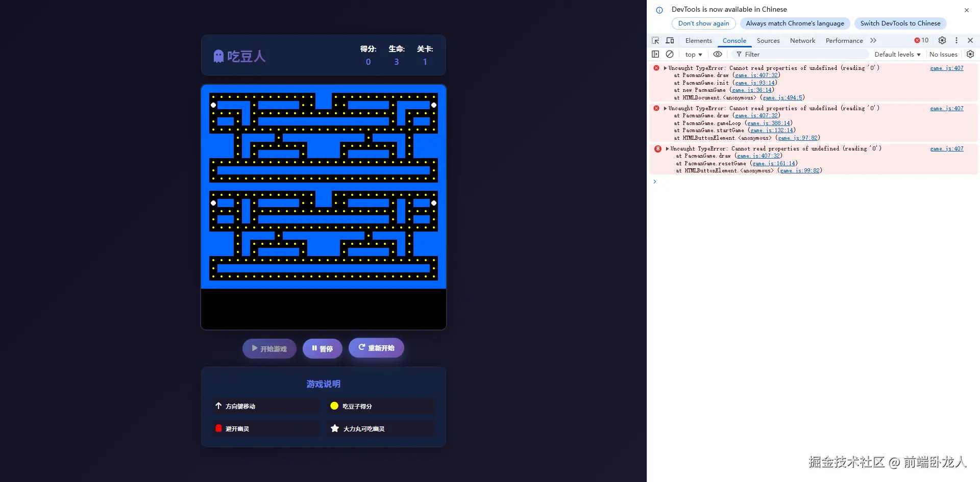Viewport: 980px width, 482px height.
Task: Open the top JavaScript context dropdown
Action: click(694, 55)
